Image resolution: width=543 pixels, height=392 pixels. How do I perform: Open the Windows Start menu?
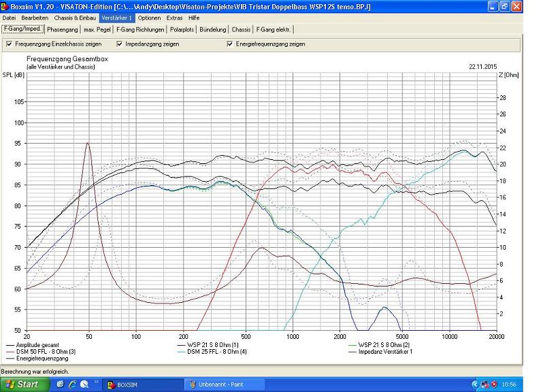(24, 385)
